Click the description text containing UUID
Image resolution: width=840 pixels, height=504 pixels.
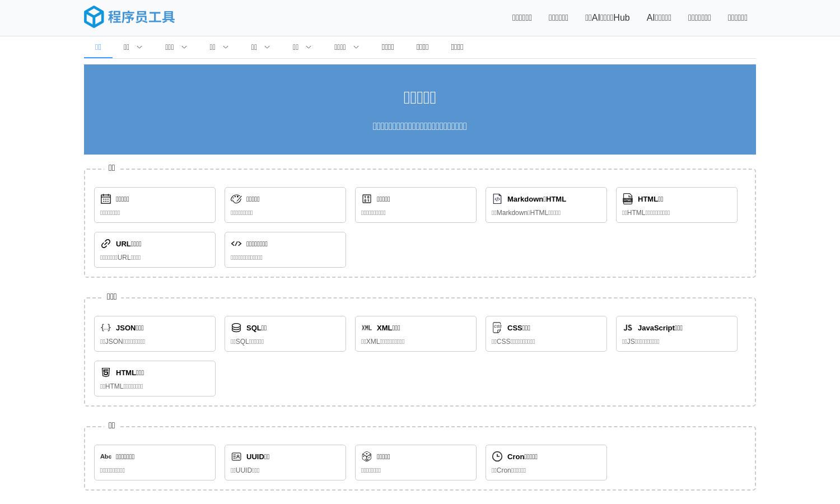point(245,470)
